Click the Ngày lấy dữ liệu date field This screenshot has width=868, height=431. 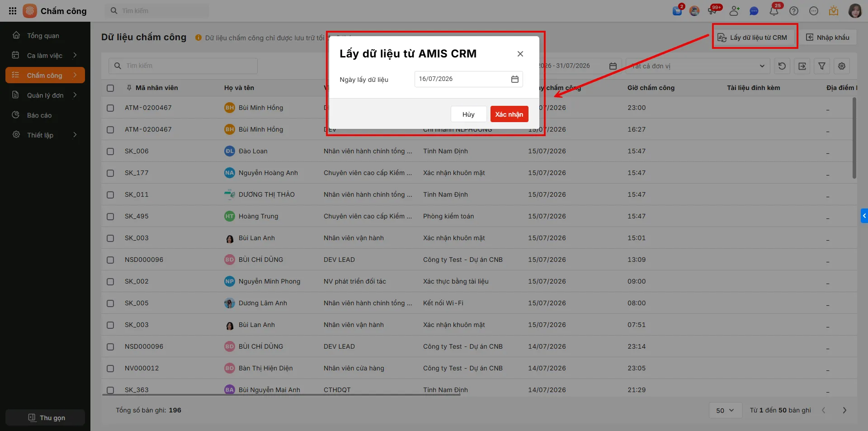click(468, 79)
